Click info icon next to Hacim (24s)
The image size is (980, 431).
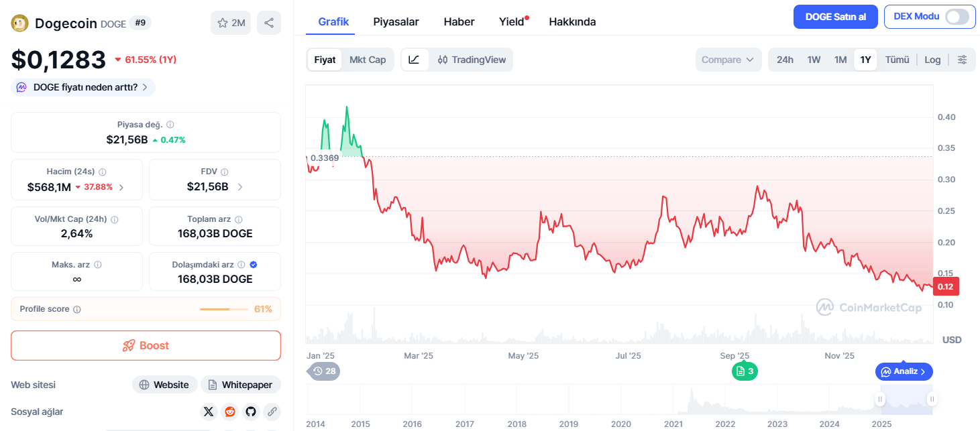pyautogui.click(x=102, y=172)
